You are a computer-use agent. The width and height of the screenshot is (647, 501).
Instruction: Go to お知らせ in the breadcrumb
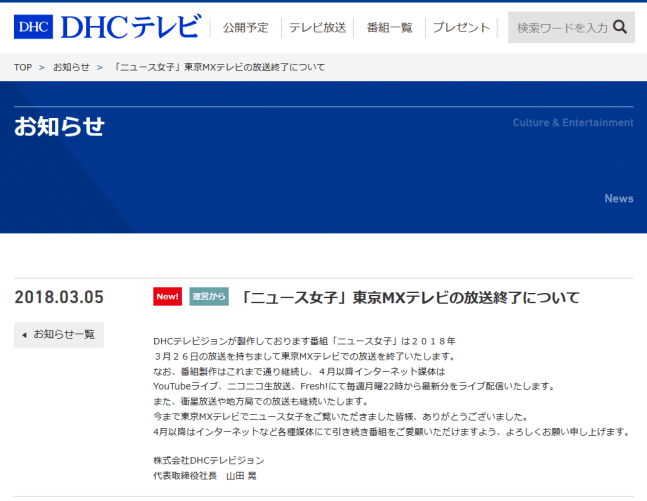(x=71, y=67)
